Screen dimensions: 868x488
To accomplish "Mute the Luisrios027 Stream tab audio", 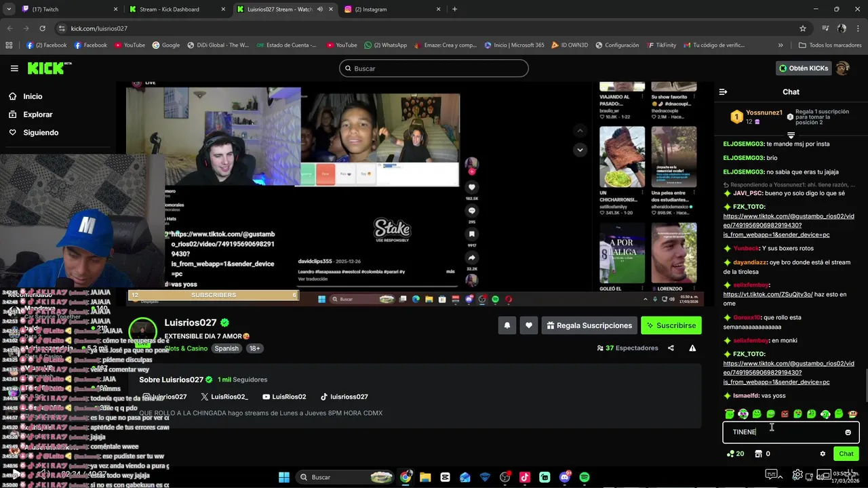I will [319, 9].
